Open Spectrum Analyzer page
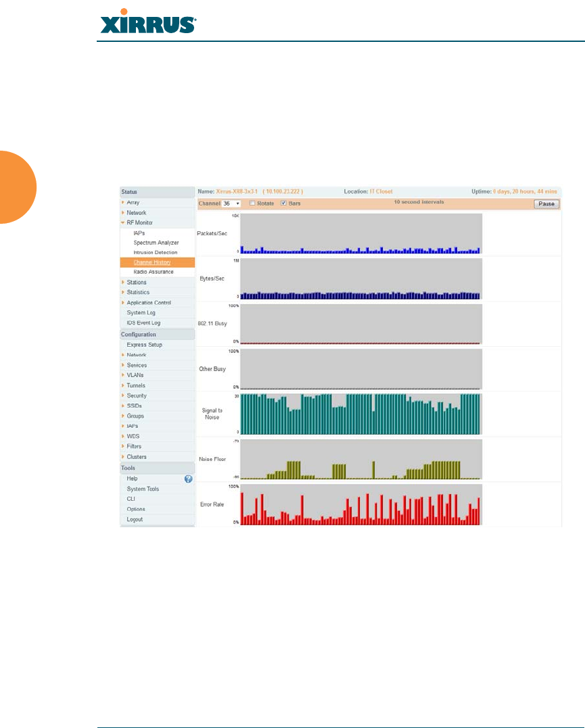This screenshot has width=585, height=728. coord(156,243)
